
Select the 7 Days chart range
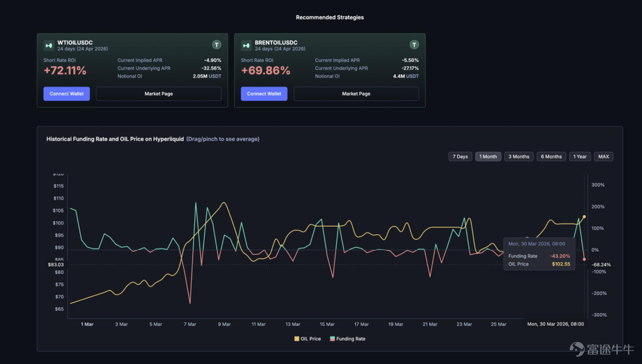click(460, 157)
